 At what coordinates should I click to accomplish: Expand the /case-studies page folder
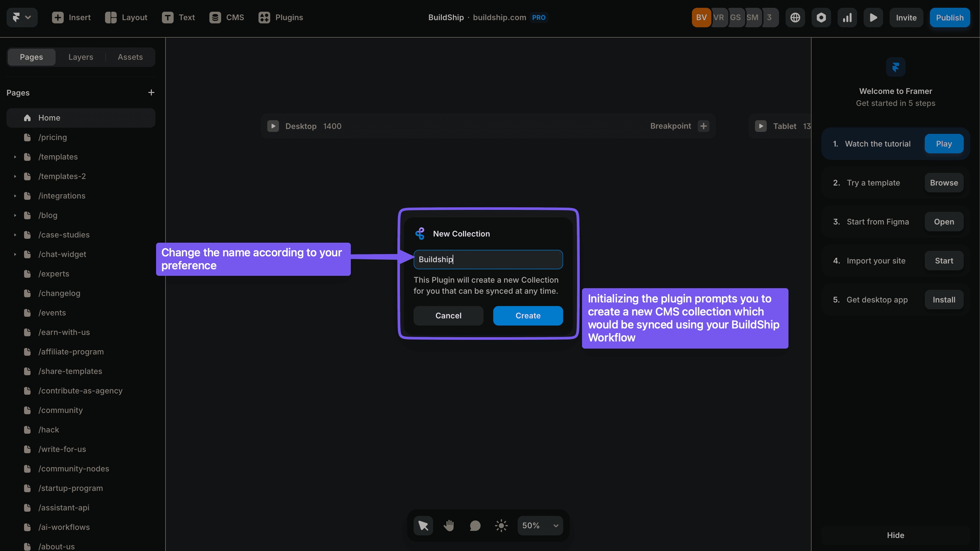click(x=15, y=235)
